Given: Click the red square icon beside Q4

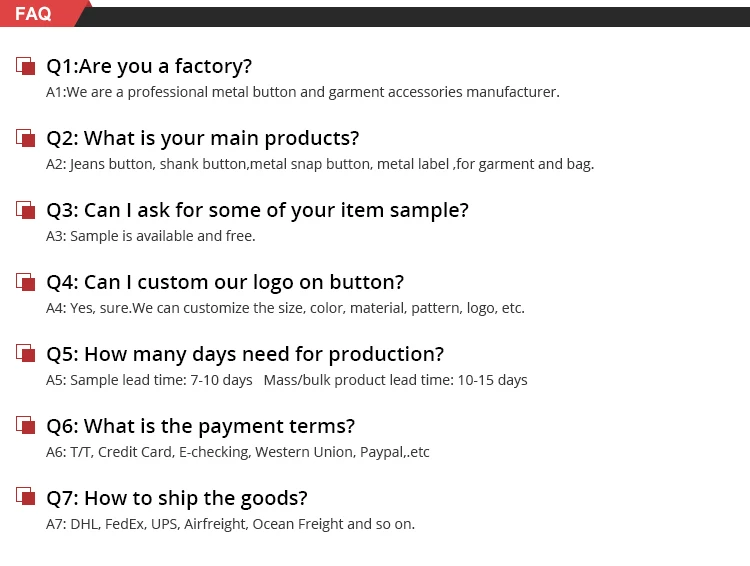Looking at the screenshot, I should point(25,283).
